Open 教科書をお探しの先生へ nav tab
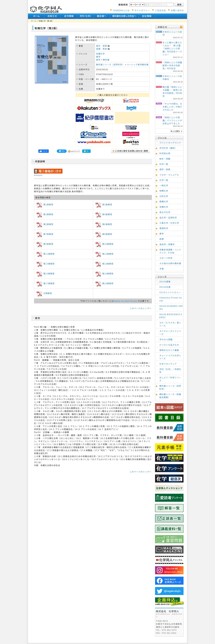Image resolution: width=215 pixels, height=644 pixels. [x=124, y=16]
